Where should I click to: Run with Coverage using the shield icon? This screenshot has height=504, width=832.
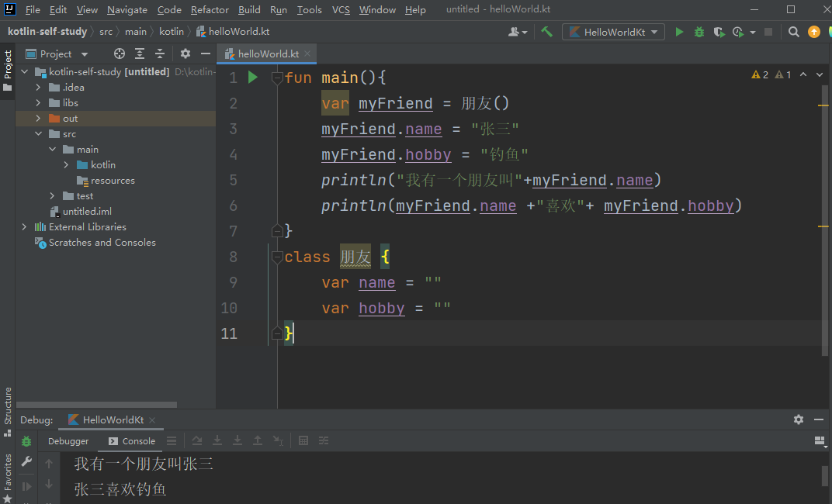coord(719,32)
